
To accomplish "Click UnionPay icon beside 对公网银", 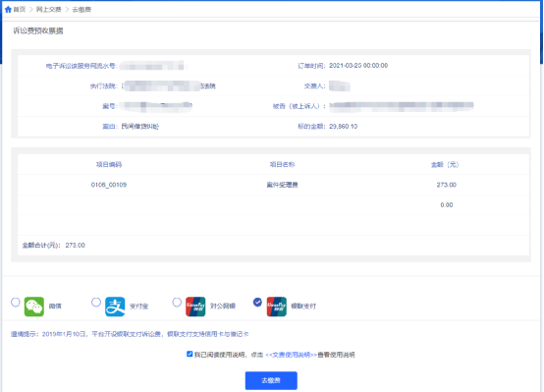I will tap(195, 307).
